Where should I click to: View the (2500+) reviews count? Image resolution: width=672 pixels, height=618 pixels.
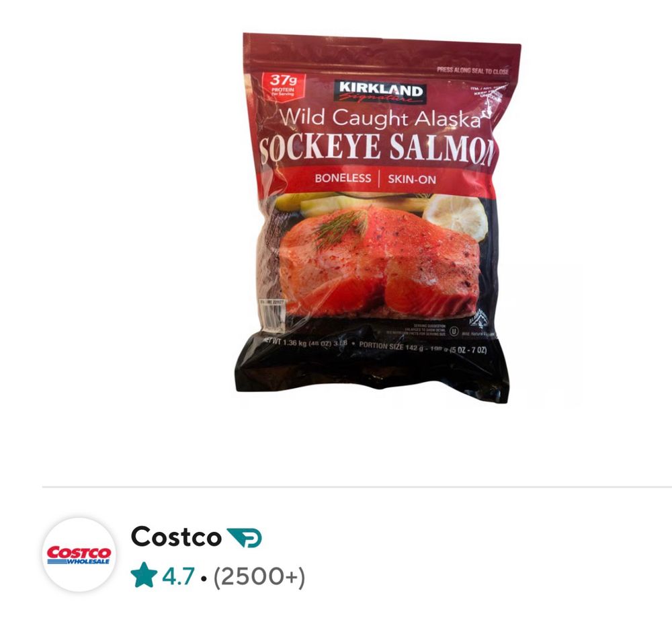259,576
